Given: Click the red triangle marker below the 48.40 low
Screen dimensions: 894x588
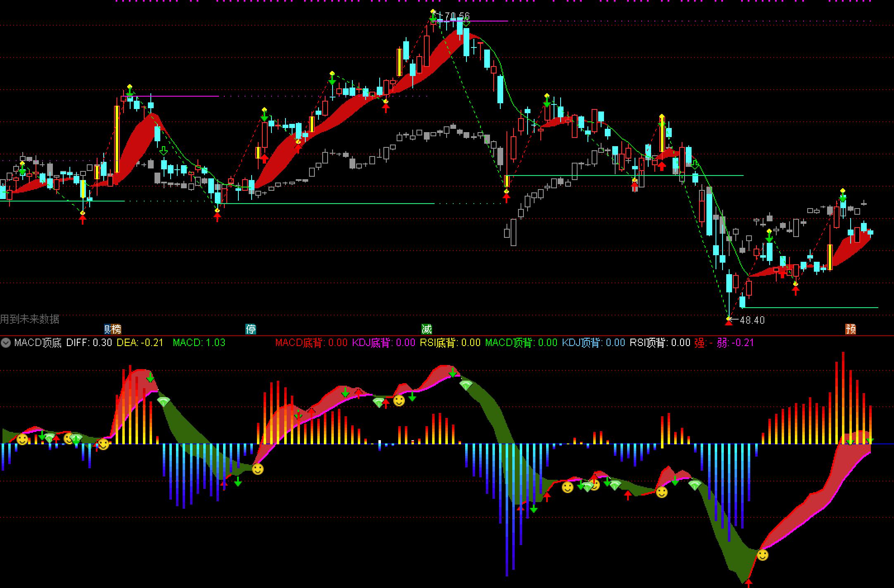Looking at the screenshot, I should click(x=729, y=323).
